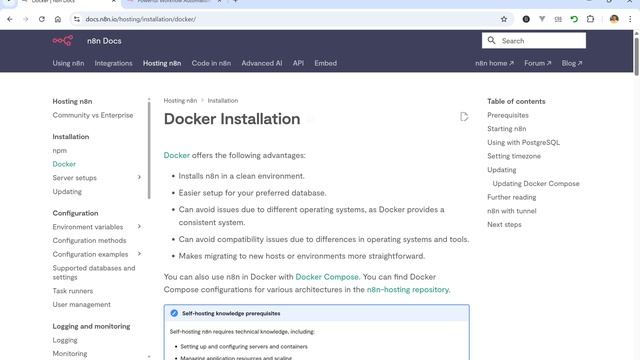This screenshot has height=360, width=640.
Task: Jump to Updating in table of contents
Action: pos(502,170)
